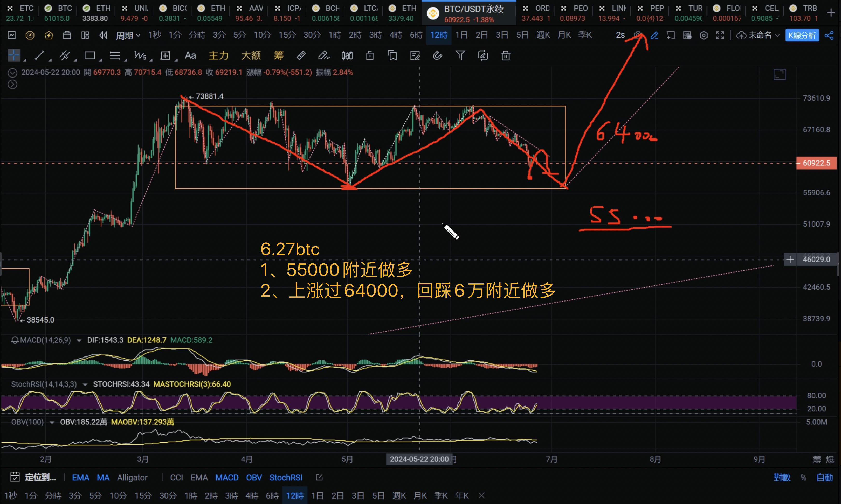Expand rectangle tool variants arrow
Screen dimensions: 841x504
pos(100,60)
